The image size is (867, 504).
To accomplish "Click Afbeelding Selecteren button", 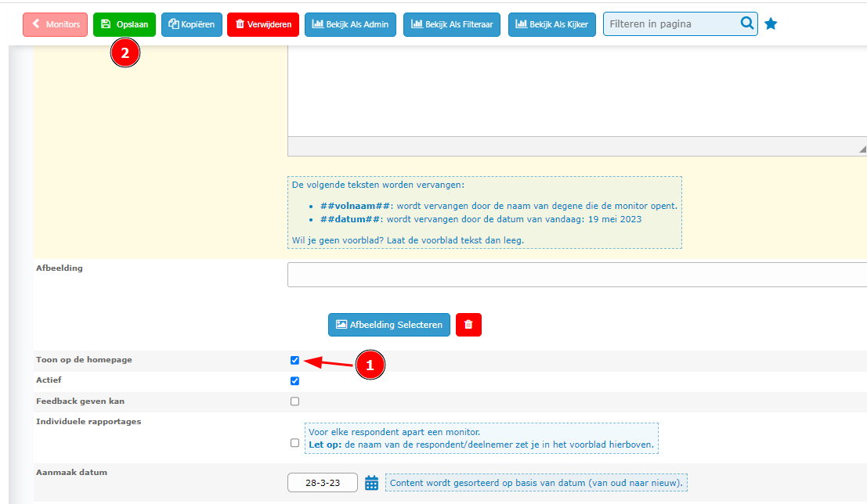I will tap(388, 325).
